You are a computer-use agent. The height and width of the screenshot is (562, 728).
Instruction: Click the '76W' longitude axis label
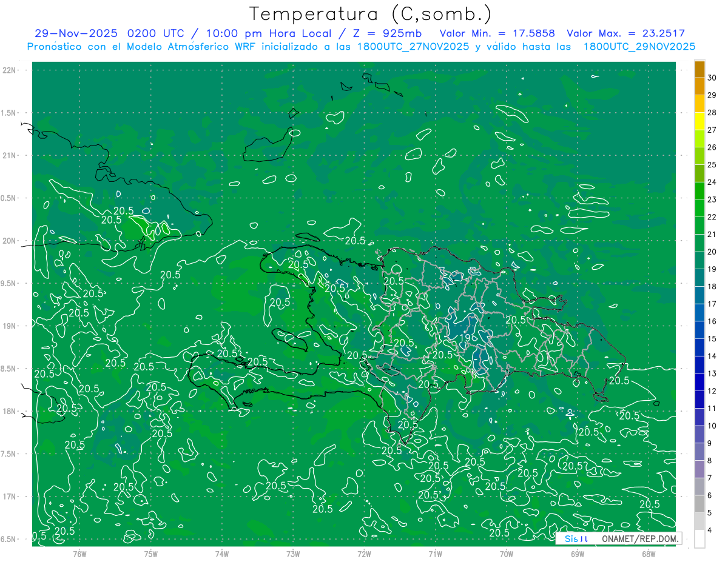click(79, 554)
